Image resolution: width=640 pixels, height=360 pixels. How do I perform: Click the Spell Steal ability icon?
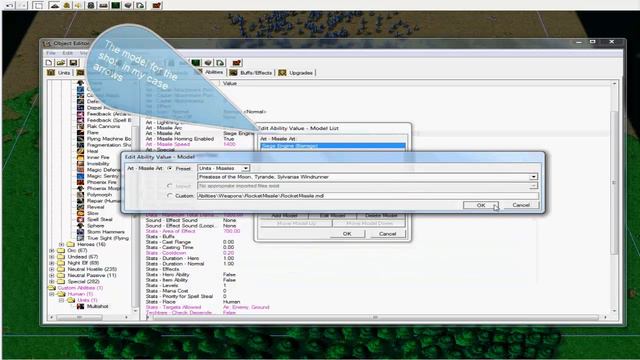[x=80, y=219]
